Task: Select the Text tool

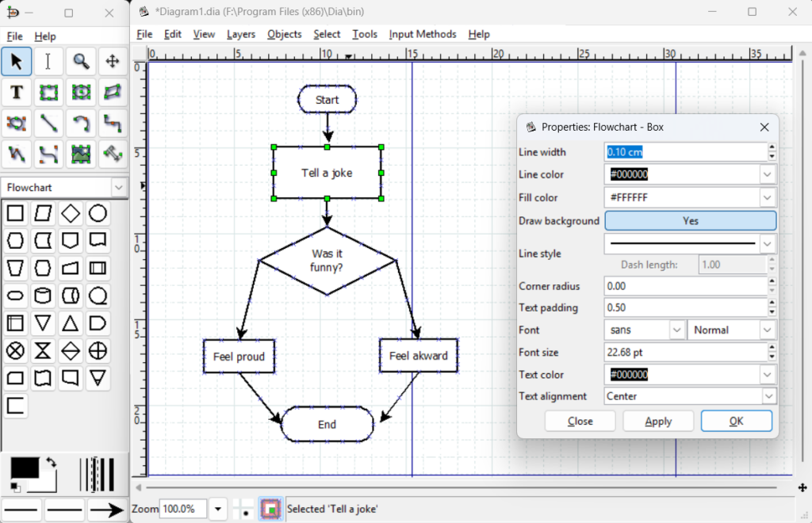Action: (17, 93)
